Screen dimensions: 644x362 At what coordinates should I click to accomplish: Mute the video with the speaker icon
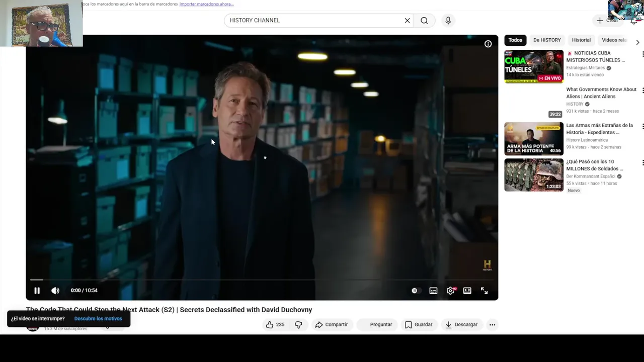pyautogui.click(x=55, y=291)
